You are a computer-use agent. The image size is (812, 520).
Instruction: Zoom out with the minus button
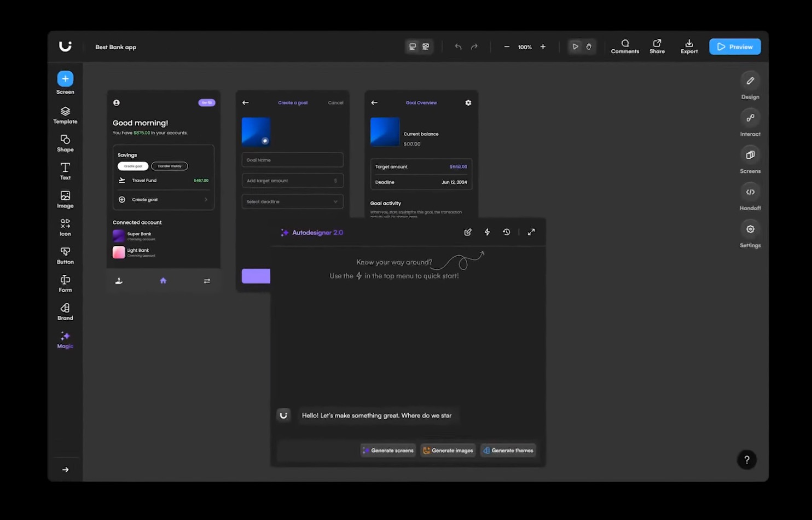507,47
